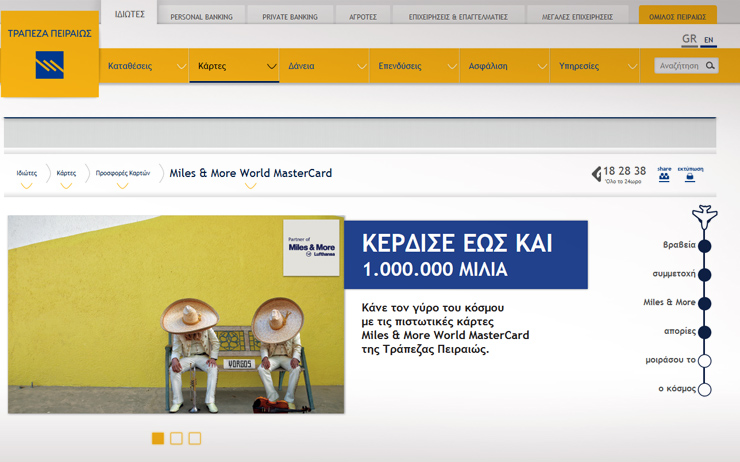Click the Miles & More timeline label
Viewport: 740px width, 462px height.
(669, 302)
